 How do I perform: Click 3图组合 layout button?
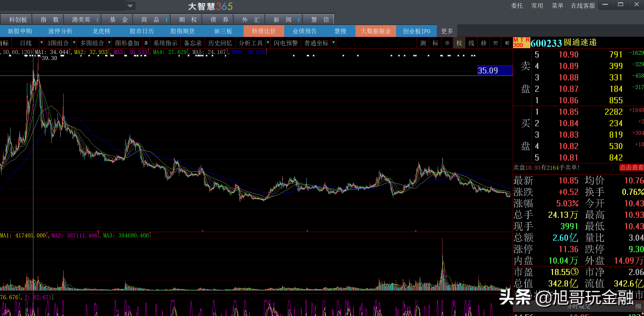pos(58,43)
